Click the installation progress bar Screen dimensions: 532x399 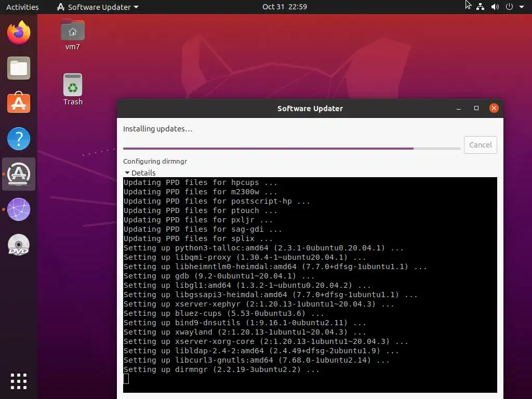(291, 148)
